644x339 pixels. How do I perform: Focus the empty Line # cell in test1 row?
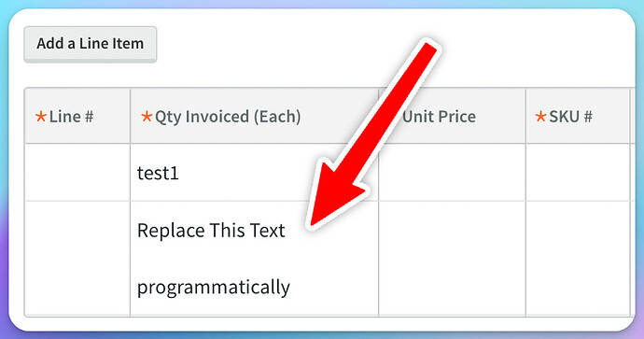(77, 173)
